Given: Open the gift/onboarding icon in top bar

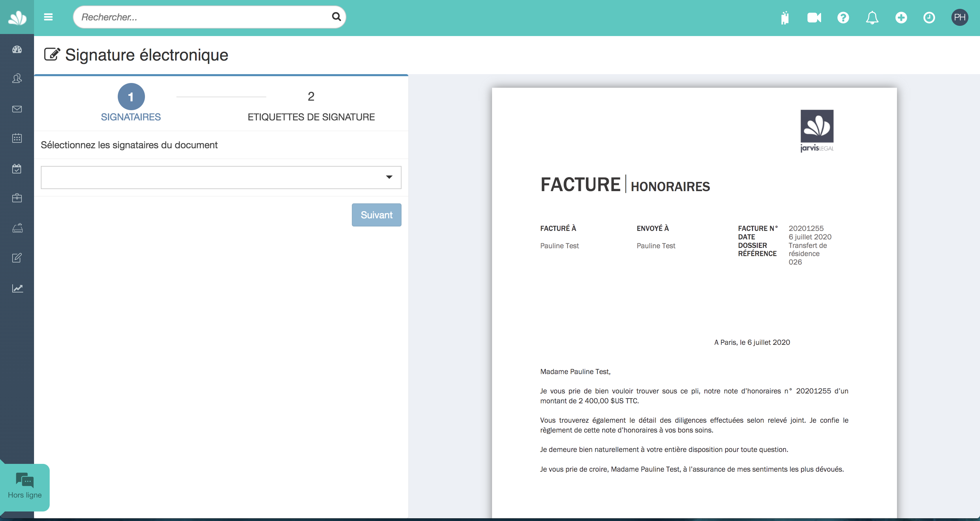Looking at the screenshot, I should 785,17.
